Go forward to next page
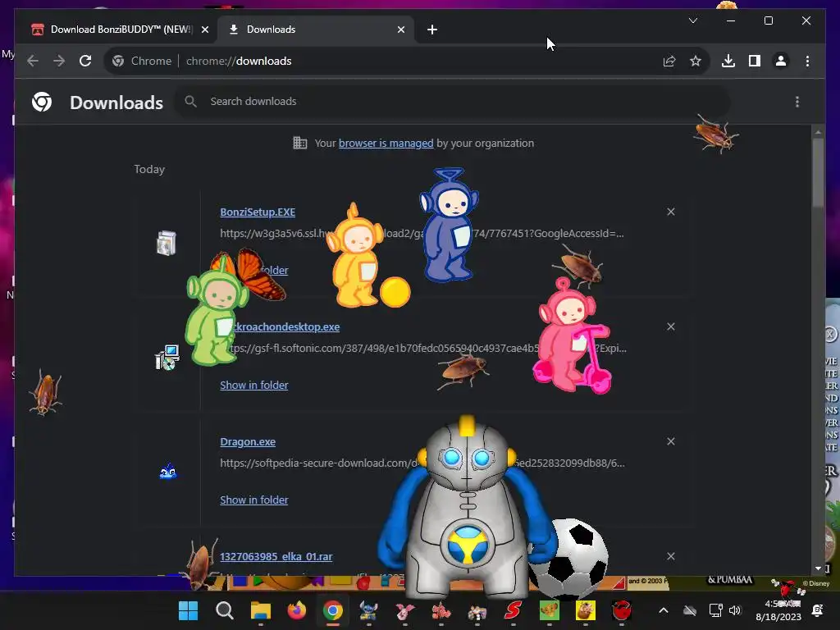The height and width of the screenshot is (630, 840). click(x=59, y=61)
